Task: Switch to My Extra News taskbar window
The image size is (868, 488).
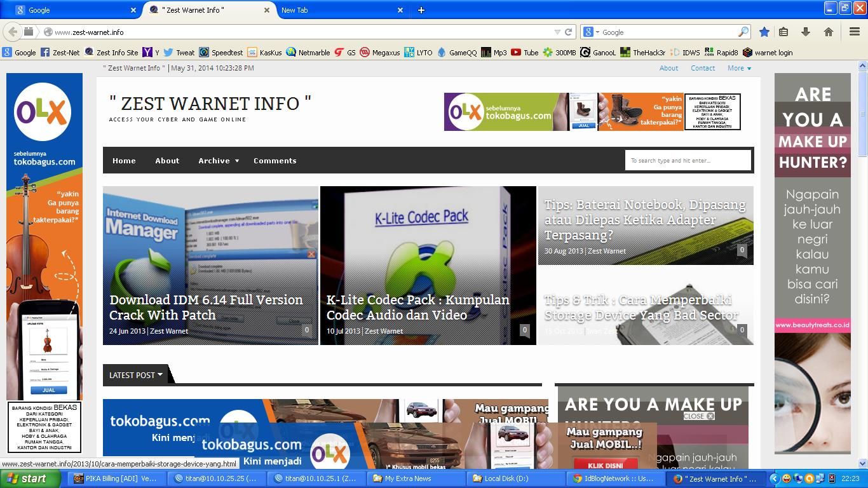Action: click(x=416, y=478)
